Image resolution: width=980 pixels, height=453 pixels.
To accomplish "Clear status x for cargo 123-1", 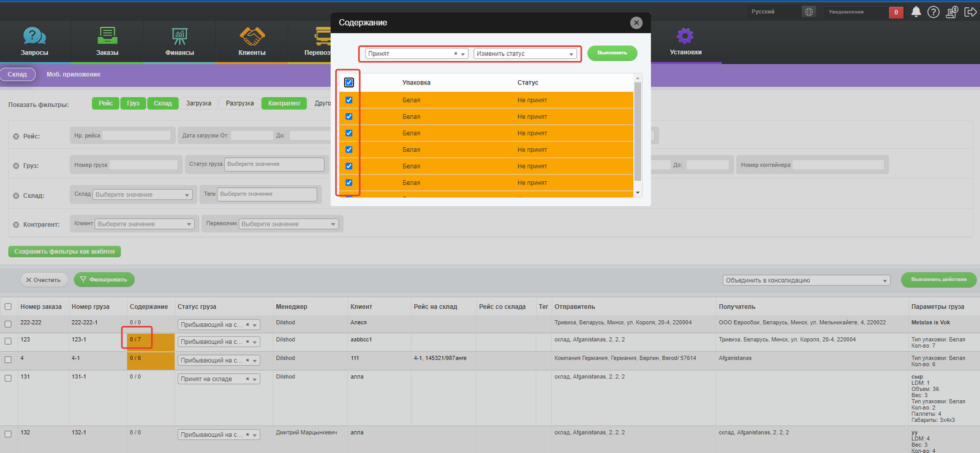I will coord(247,342).
